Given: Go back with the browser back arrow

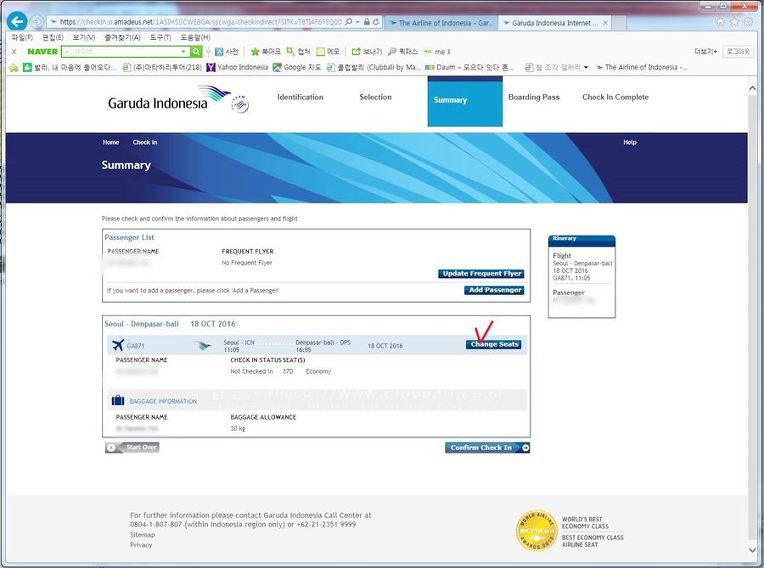Looking at the screenshot, I should pyautogui.click(x=17, y=21).
